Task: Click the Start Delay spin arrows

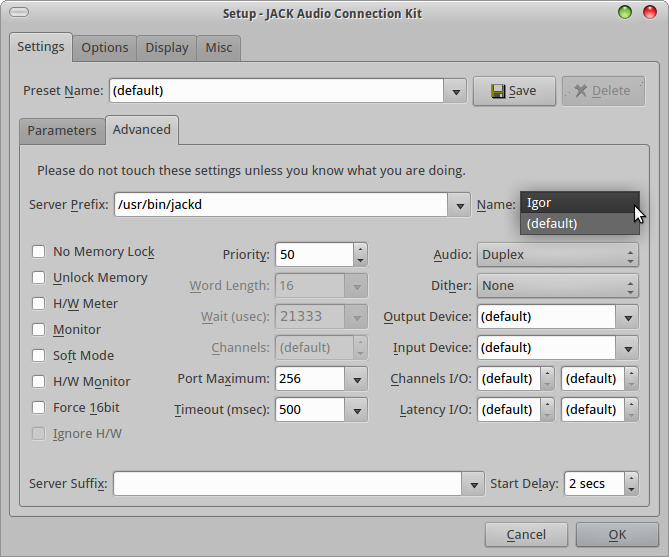Action: click(631, 484)
